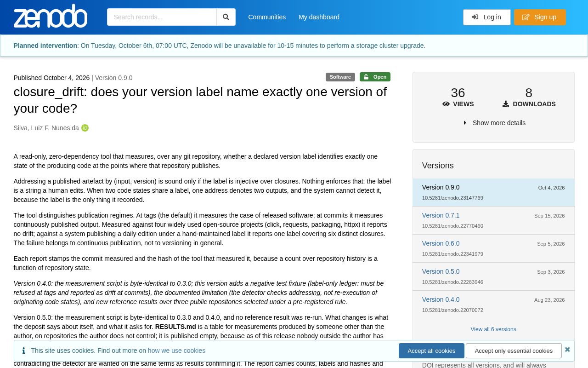
Task: Focus the Search records field
Action: click(x=162, y=17)
